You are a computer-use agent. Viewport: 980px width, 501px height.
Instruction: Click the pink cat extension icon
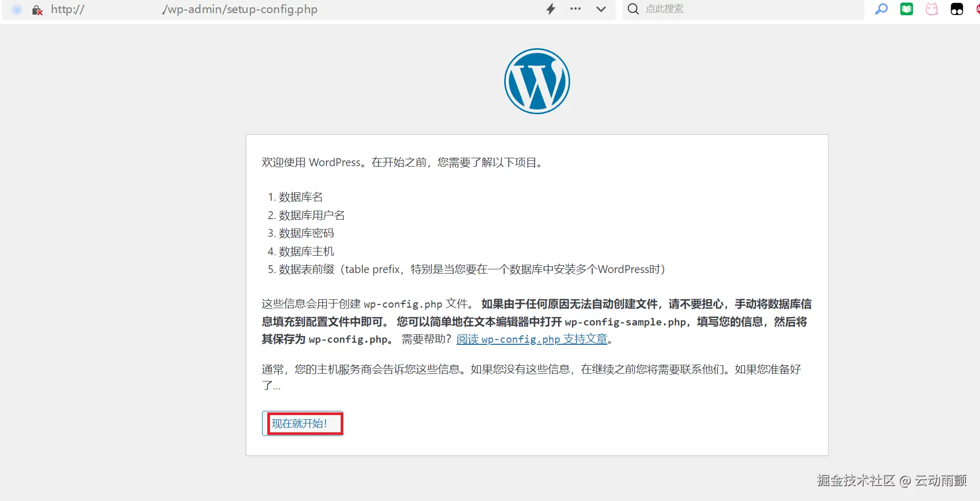click(x=932, y=9)
